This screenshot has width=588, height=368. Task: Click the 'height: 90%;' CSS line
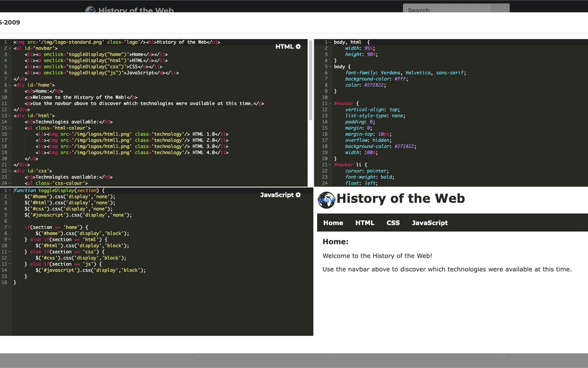click(361, 55)
